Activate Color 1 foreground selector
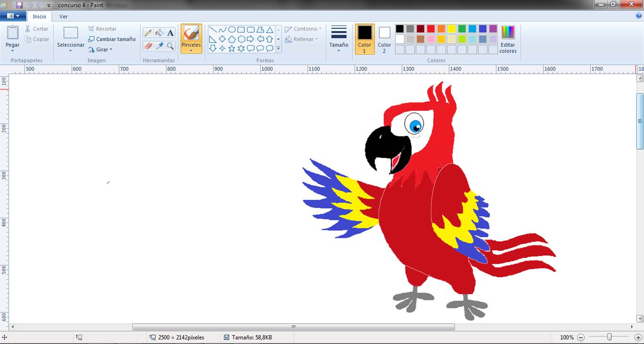 [365, 39]
